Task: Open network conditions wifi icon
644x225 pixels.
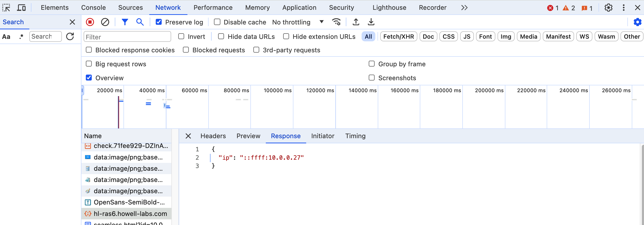Action: tap(336, 22)
